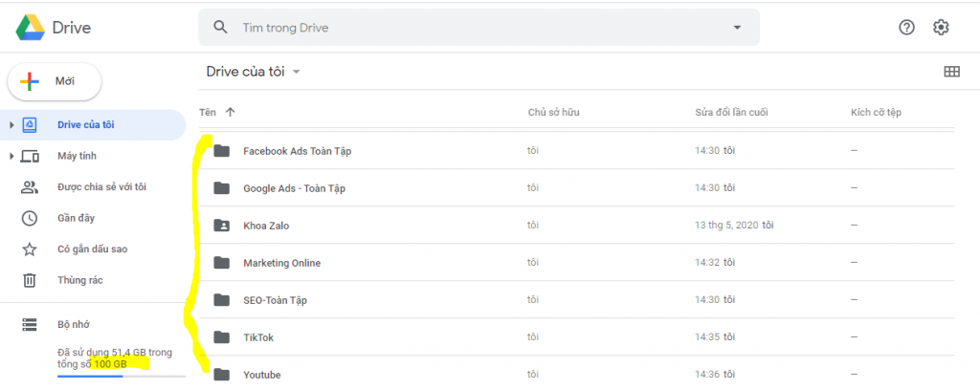Click the storage usage progress bar
980x390 pixels.
pos(122,377)
